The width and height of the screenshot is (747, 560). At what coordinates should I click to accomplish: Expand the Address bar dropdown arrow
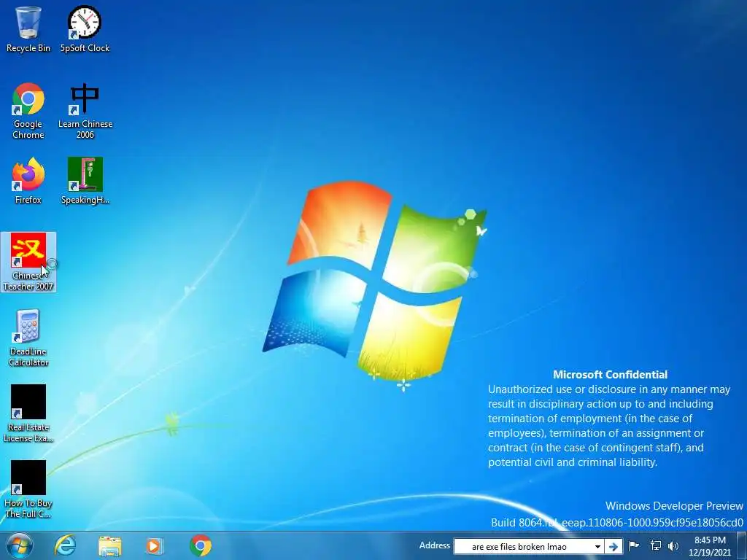[x=597, y=547]
